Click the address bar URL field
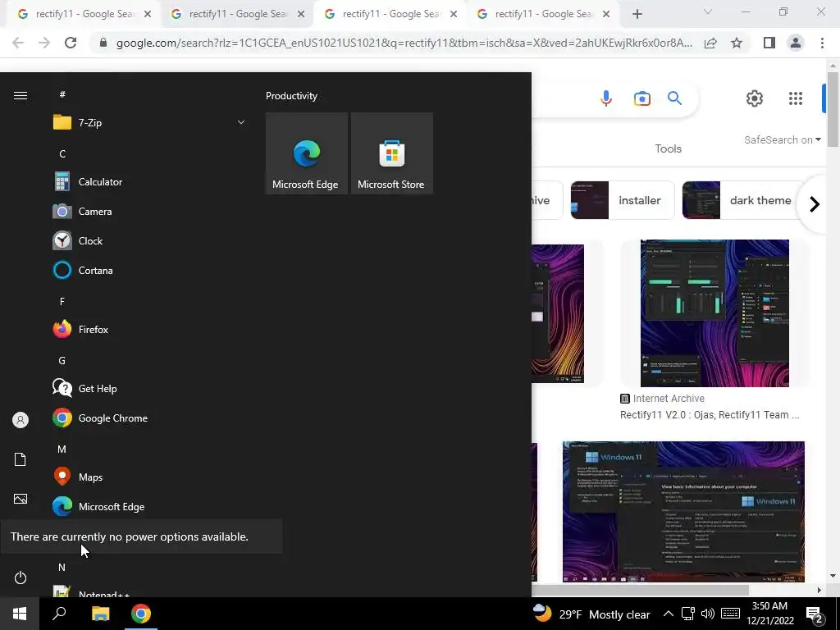 (404, 43)
